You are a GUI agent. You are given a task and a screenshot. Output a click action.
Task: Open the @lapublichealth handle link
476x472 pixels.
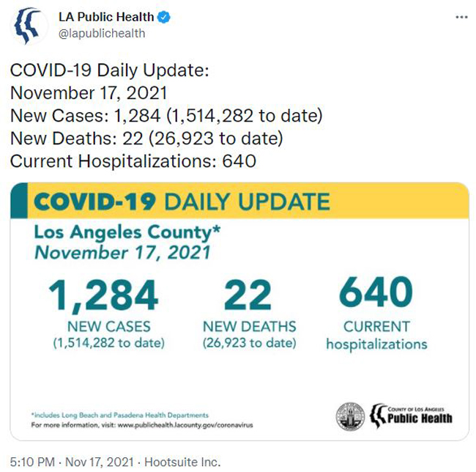point(102,34)
